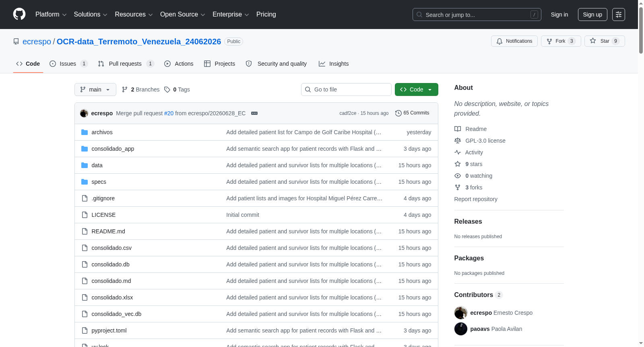This screenshot has height=347, width=644.
Task: Open ecrespo contributor avatar
Action: [x=461, y=313]
